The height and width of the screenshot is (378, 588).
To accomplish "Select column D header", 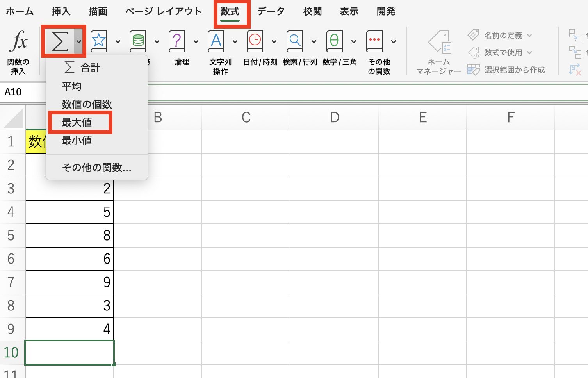I will (x=334, y=117).
